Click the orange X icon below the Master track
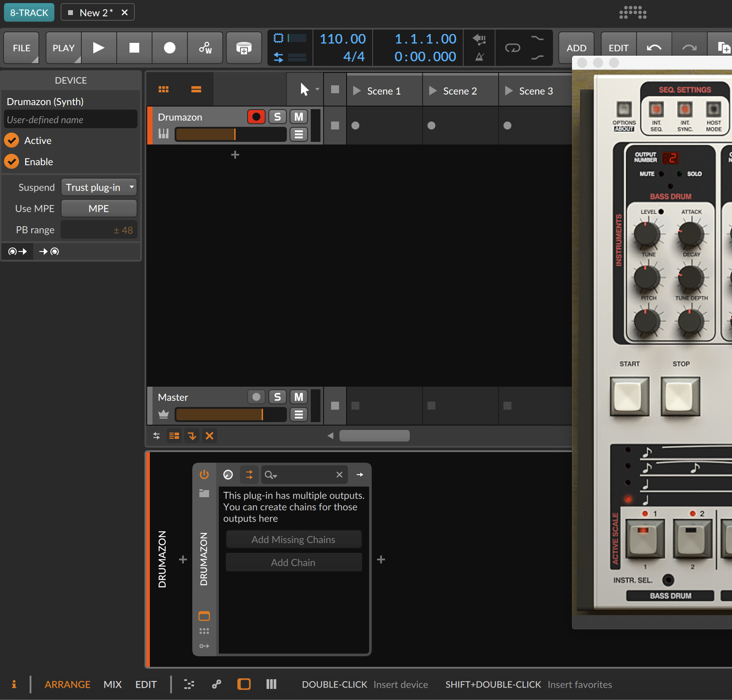Image resolution: width=732 pixels, height=700 pixels. 210,436
